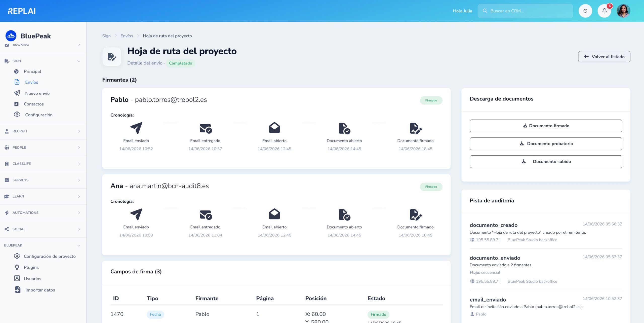Open Usuarios menu item
The image size is (644, 323).
[x=32, y=279]
